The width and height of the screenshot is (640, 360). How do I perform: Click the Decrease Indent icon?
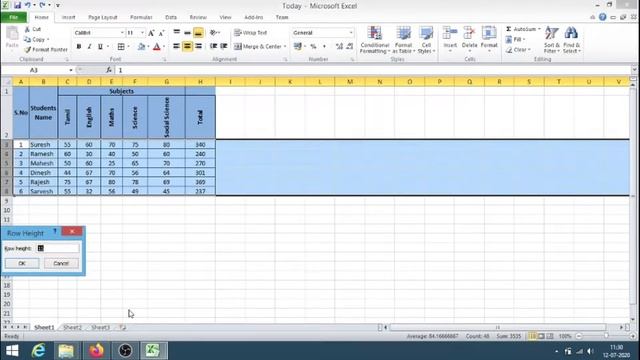(x=213, y=47)
